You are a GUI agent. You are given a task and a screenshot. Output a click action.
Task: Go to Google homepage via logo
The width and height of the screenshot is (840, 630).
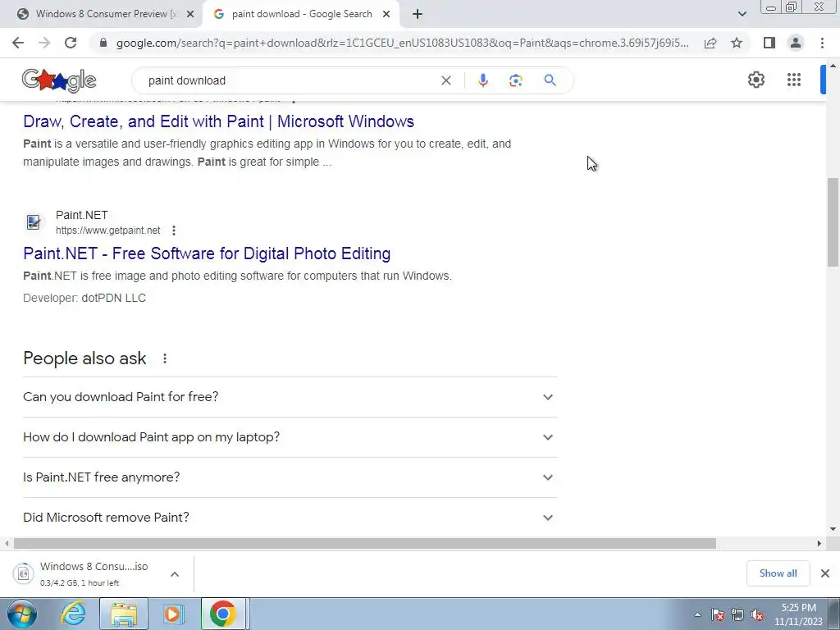[59, 80]
